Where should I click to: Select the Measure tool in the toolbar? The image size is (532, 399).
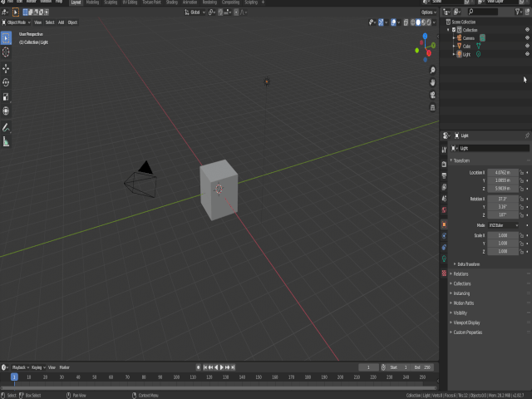[6, 141]
